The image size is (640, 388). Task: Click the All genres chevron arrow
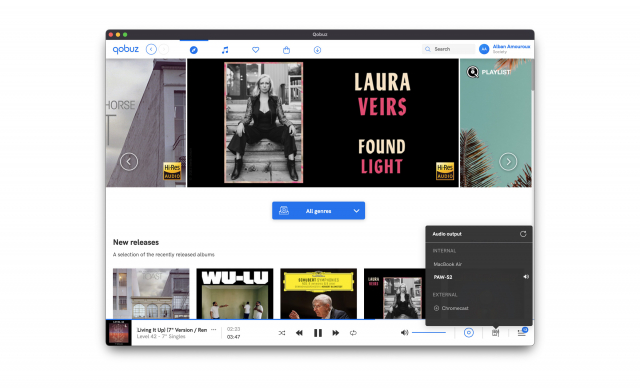click(356, 211)
